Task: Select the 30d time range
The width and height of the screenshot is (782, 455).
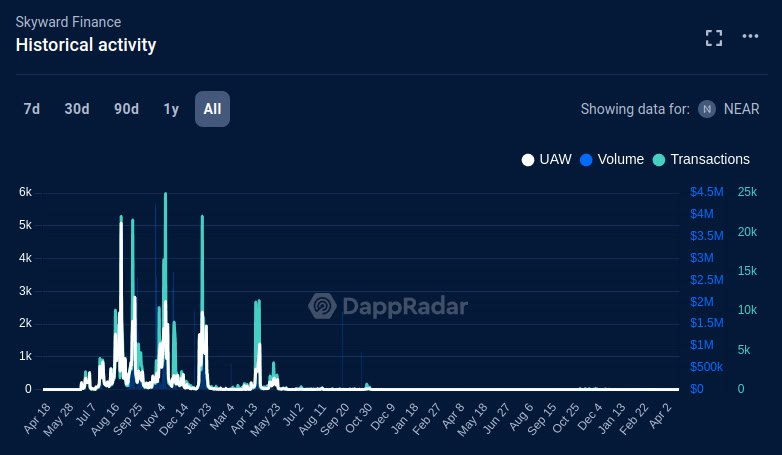Action: pos(77,109)
